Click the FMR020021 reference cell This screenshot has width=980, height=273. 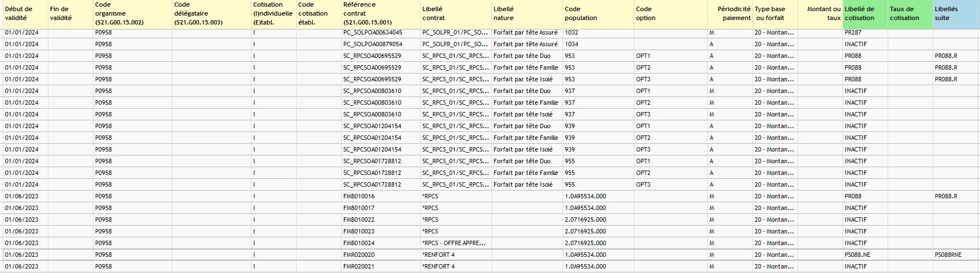coord(381,266)
